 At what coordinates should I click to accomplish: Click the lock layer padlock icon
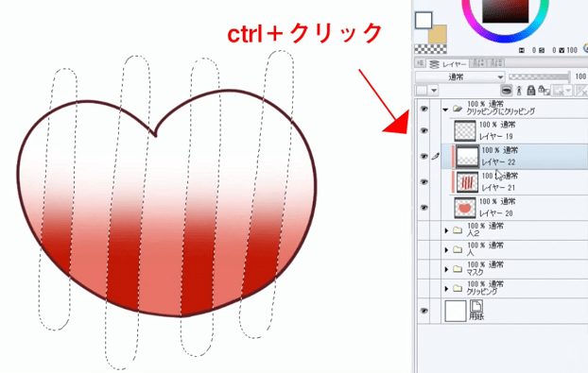pos(531,91)
